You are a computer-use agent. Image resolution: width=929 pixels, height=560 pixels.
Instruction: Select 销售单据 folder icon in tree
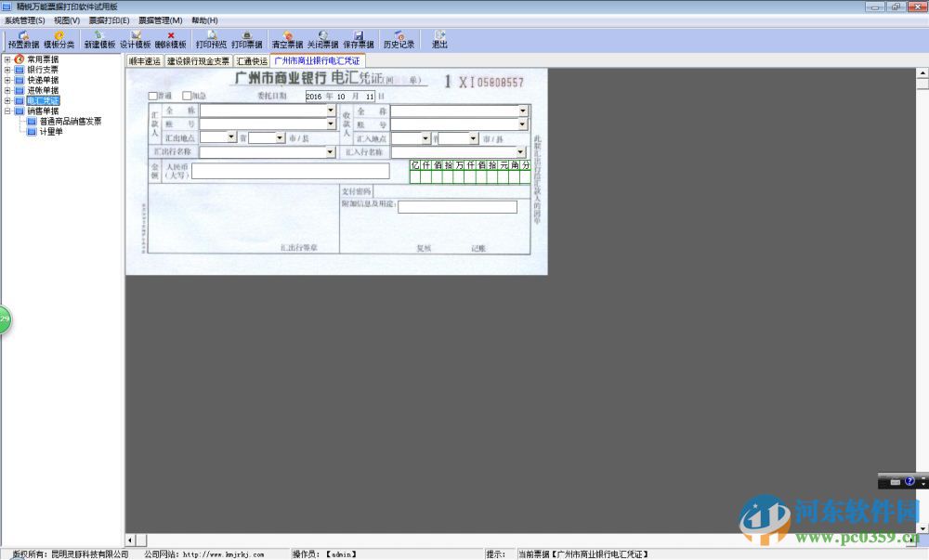pos(19,111)
